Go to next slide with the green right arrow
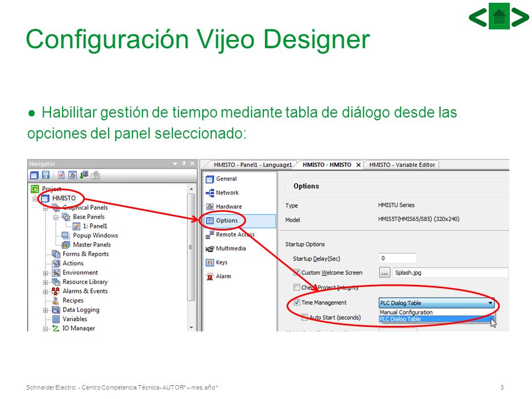Image resolution: width=532 pixels, height=399 pixels. click(x=520, y=17)
